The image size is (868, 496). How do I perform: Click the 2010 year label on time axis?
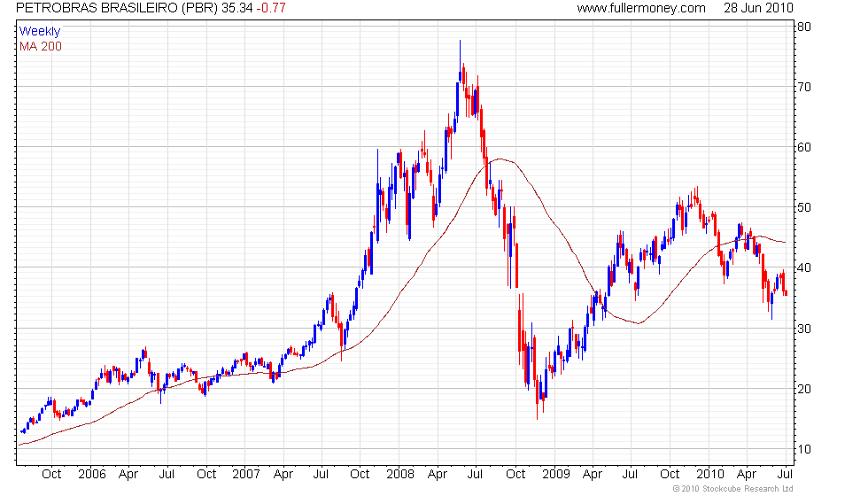[710, 475]
